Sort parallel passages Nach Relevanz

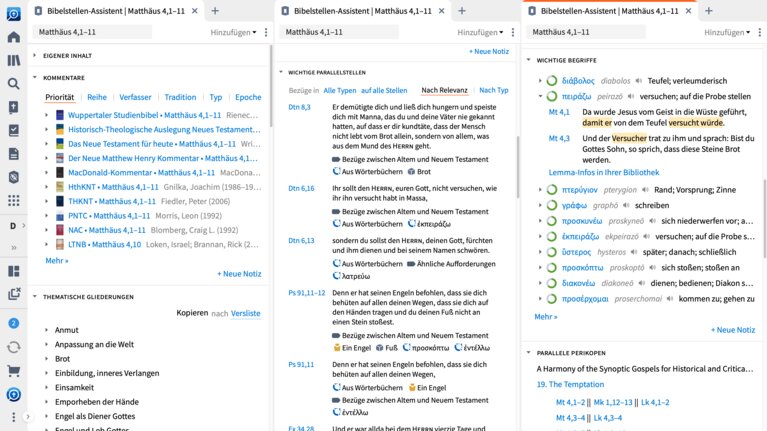(445, 90)
